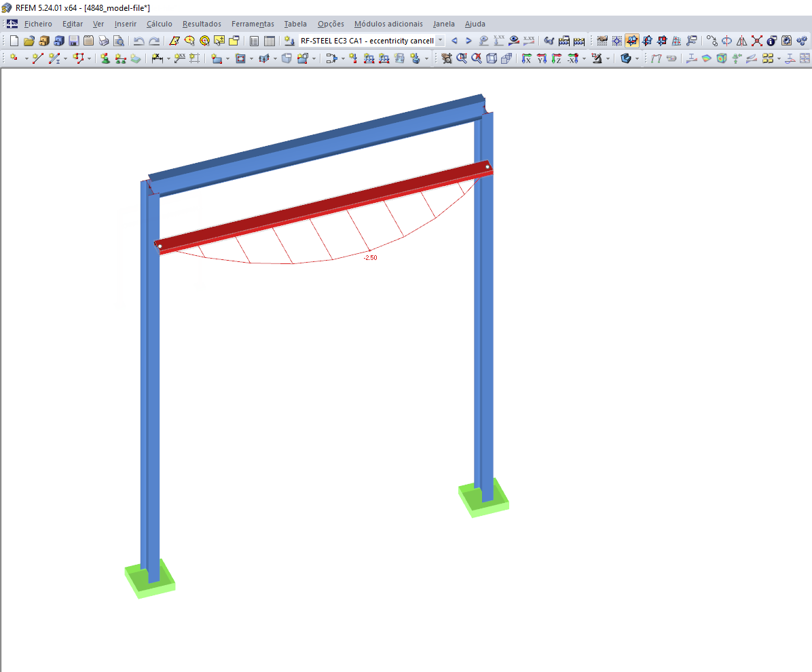812x672 pixels.
Task: Select the green support at left column base
Action: click(150, 579)
